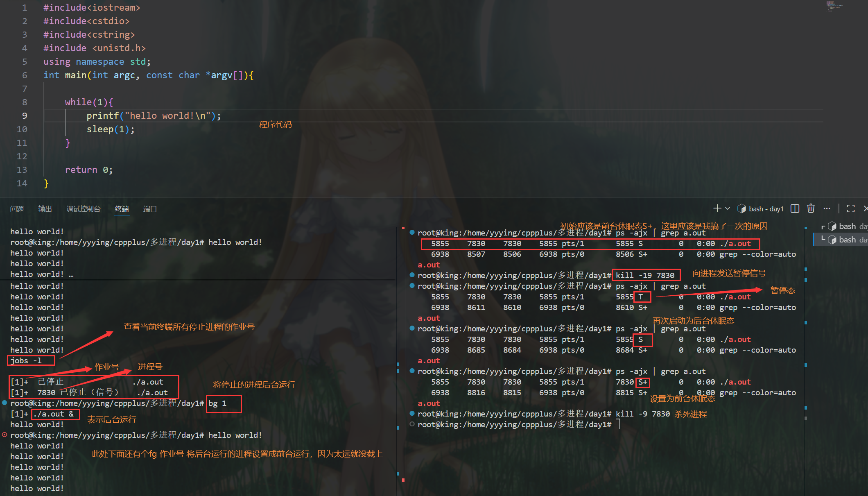Image resolution: width=868 pixels, height=496 pixels.
Task: Switch to the 问题 panel tab
Action: [x=17, y=209]
